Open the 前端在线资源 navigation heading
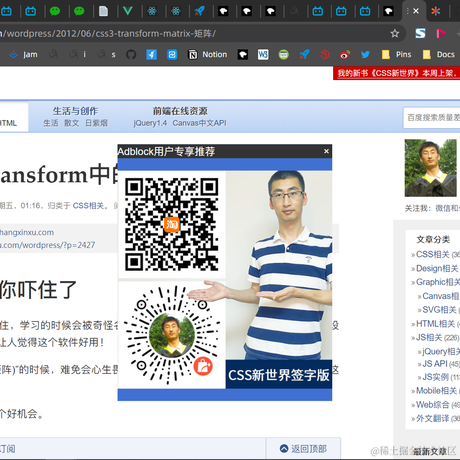The image size is (460, 460). click(x=180, y=111)
